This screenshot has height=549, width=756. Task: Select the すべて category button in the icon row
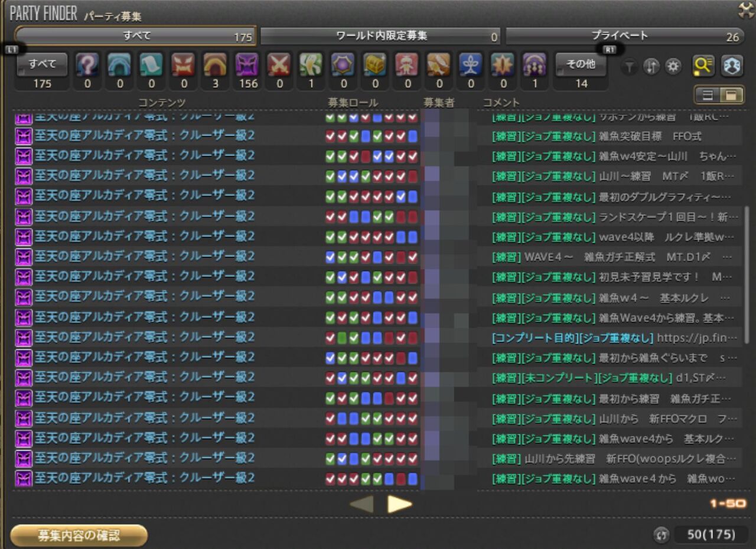tap(42, 65)
